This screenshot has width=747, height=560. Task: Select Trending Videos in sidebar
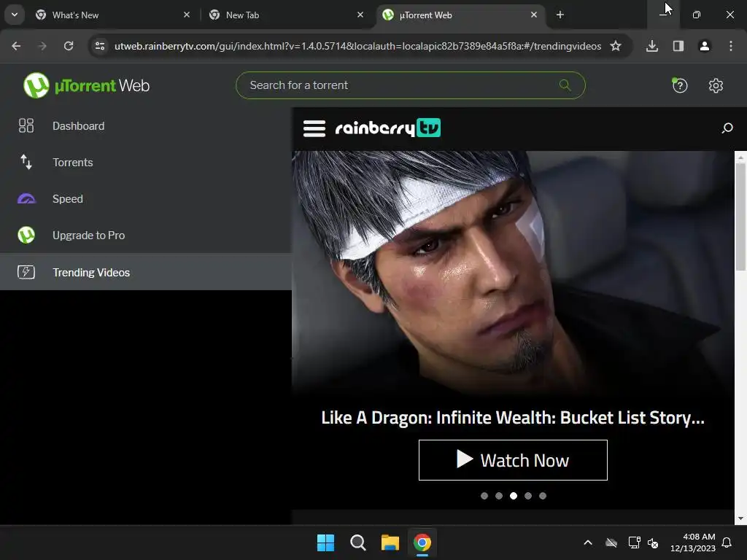tap(145, 272)
